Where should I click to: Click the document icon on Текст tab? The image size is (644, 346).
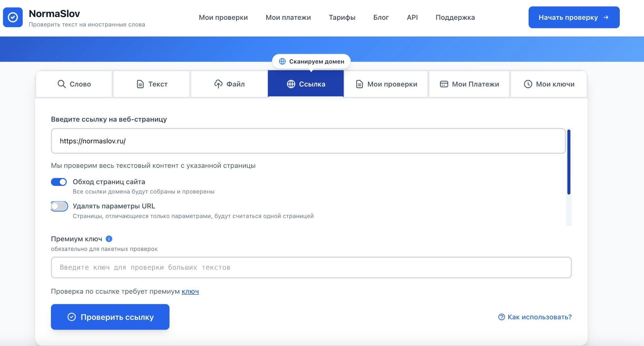coord(140,84)
